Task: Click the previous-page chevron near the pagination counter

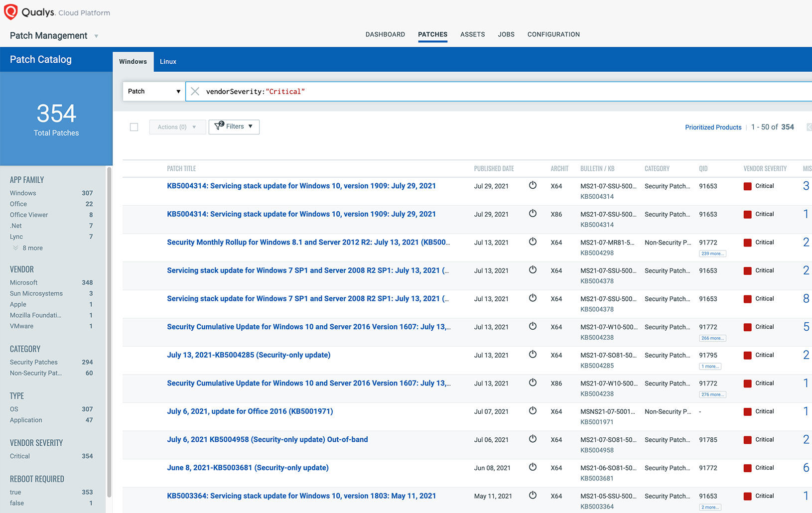Action: (x=809, y=127)
